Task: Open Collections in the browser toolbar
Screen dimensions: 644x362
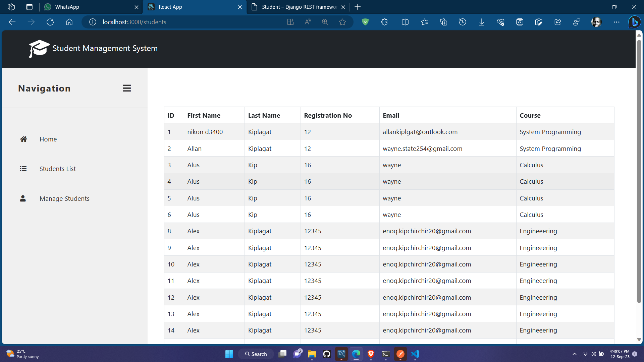Action: point(443,22)
